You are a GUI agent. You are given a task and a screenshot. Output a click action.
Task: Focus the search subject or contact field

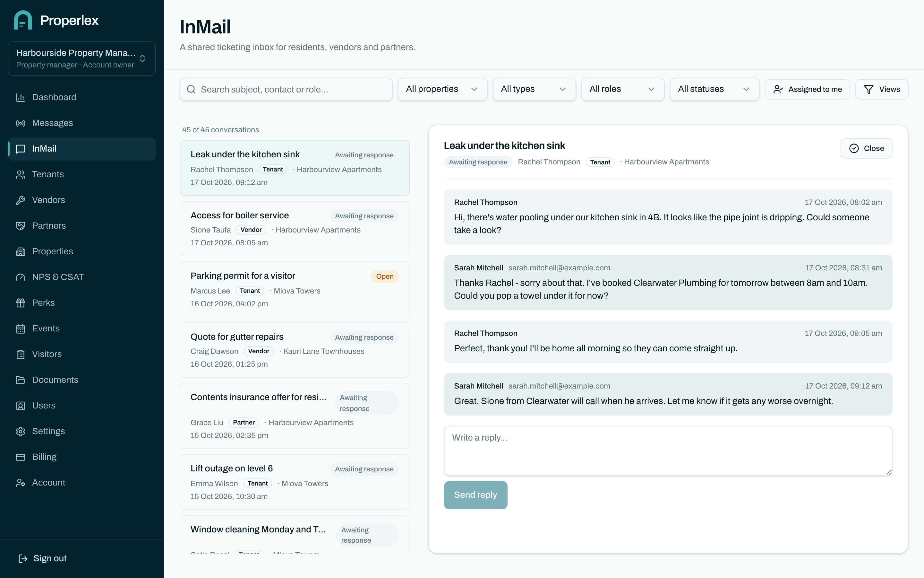click(286, 90)
